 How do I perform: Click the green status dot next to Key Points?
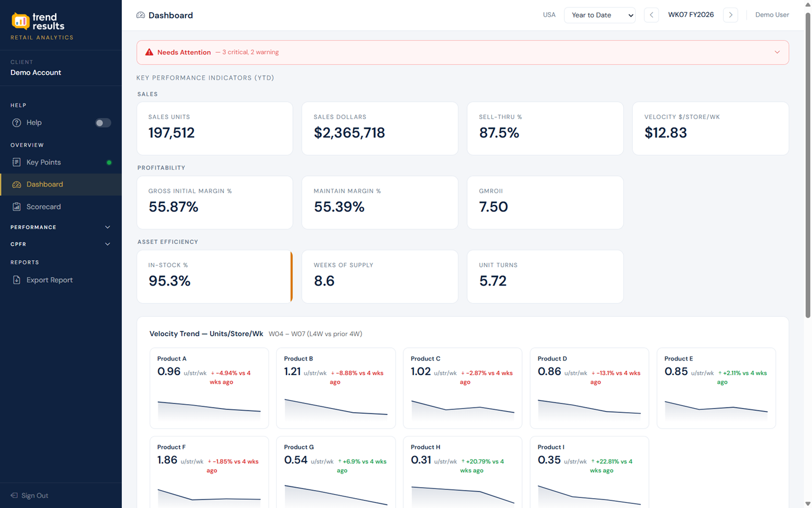pos(108,163)
